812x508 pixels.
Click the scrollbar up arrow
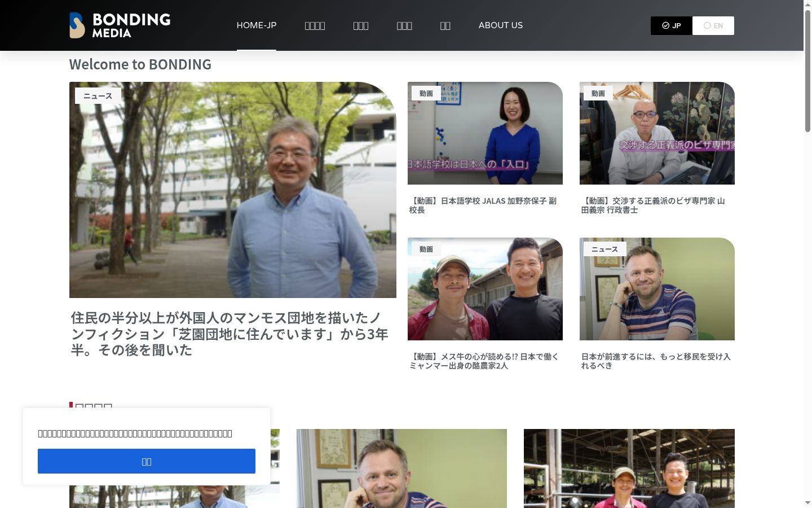click(x=807, y=5)
